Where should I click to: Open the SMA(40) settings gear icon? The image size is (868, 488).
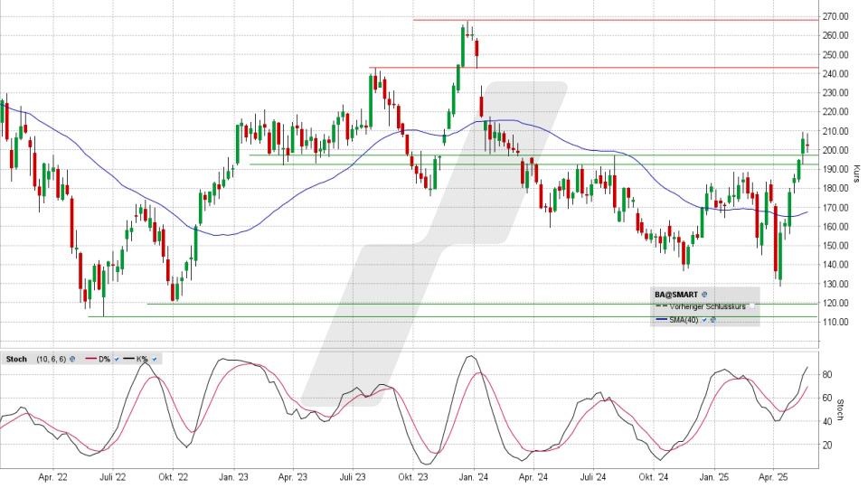[713, 320]
